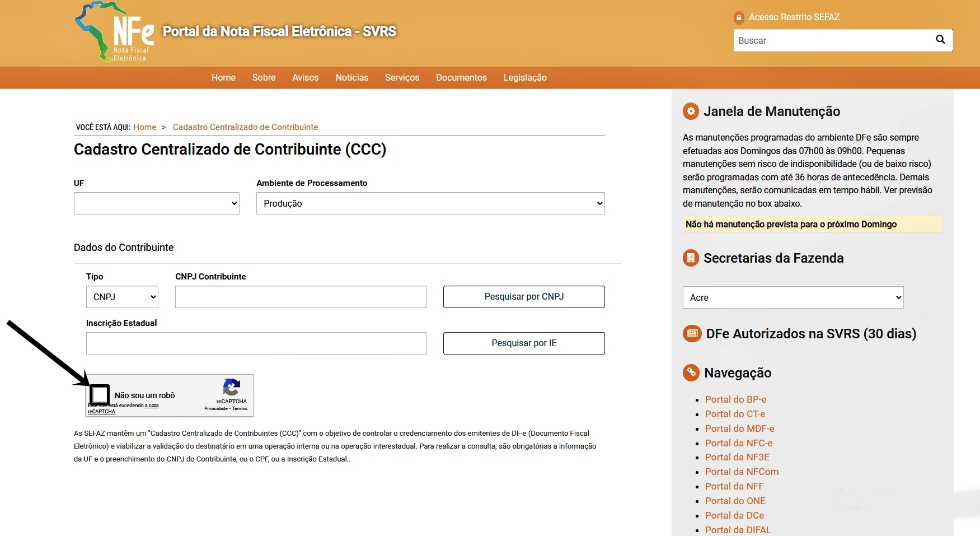
Task: Open the Portal do ONE link
Action: coord(735,501)
